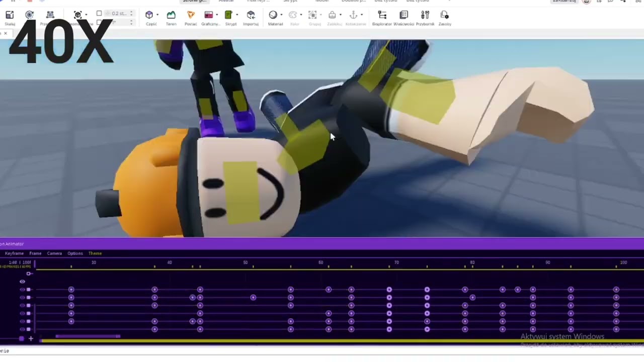Toggle the eye of the first track row
Image resolution: width=644 pixels, height=362 pixels.
tap(22, 290)
